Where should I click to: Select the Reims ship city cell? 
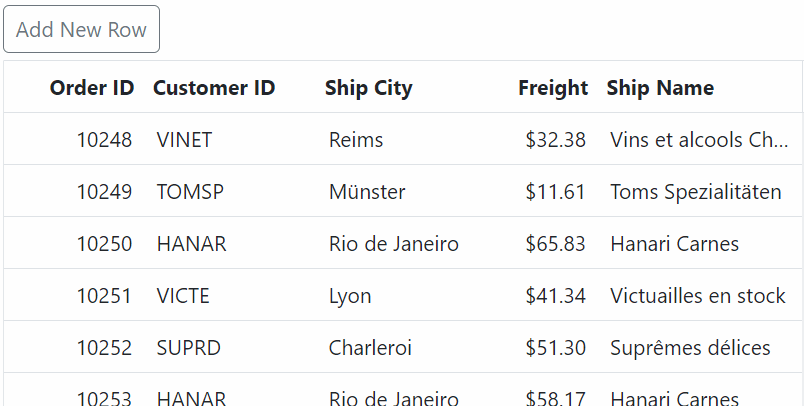point(356,140)
